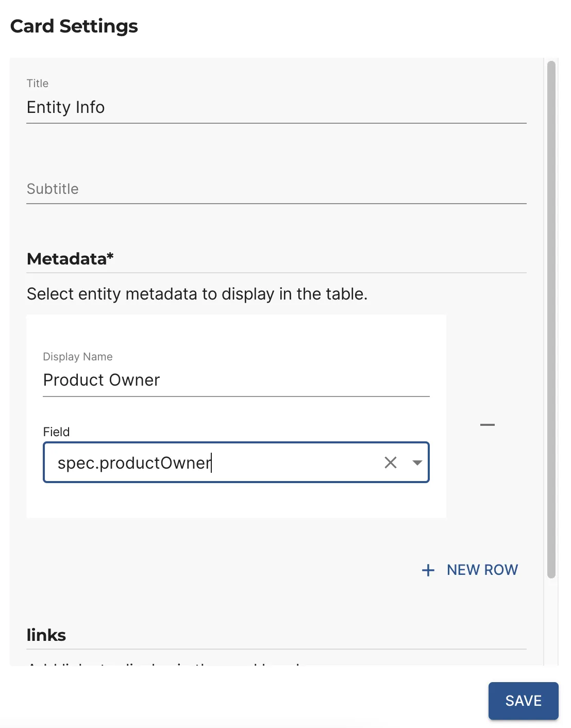The width and height of the screenshot is (571, 728).
Task: Click the NEW ROW button text
Action: pyautogui.click(x=482, y=570)
